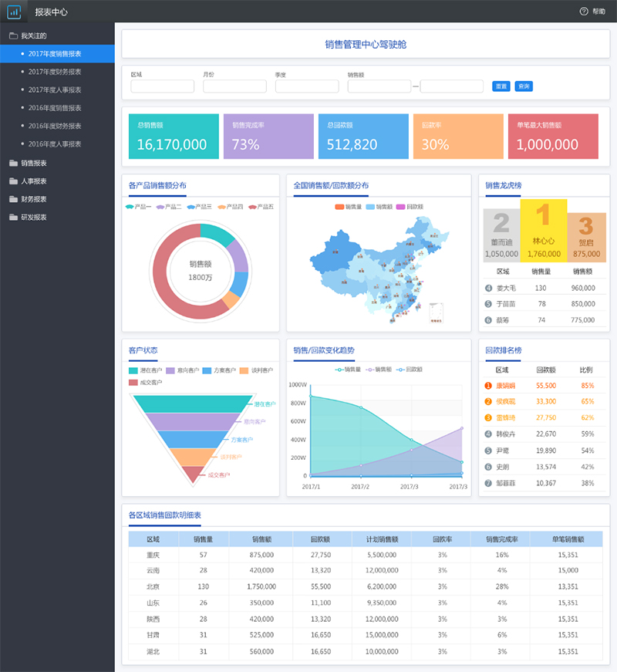
Task: Click the rank 4 badge beside 姜大毛
Action: (x=488, y=289)
